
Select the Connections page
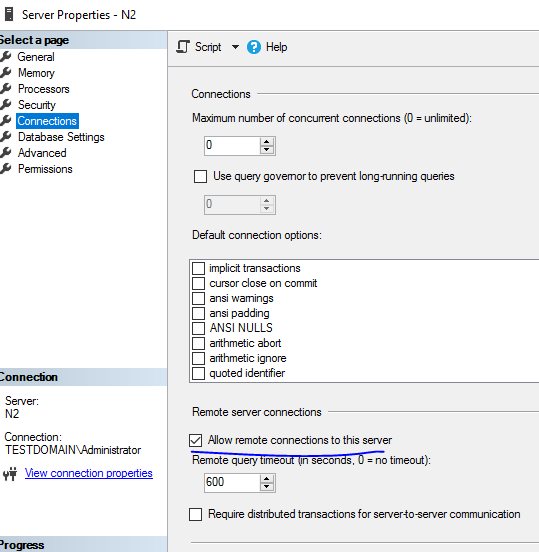coord(47,121)
